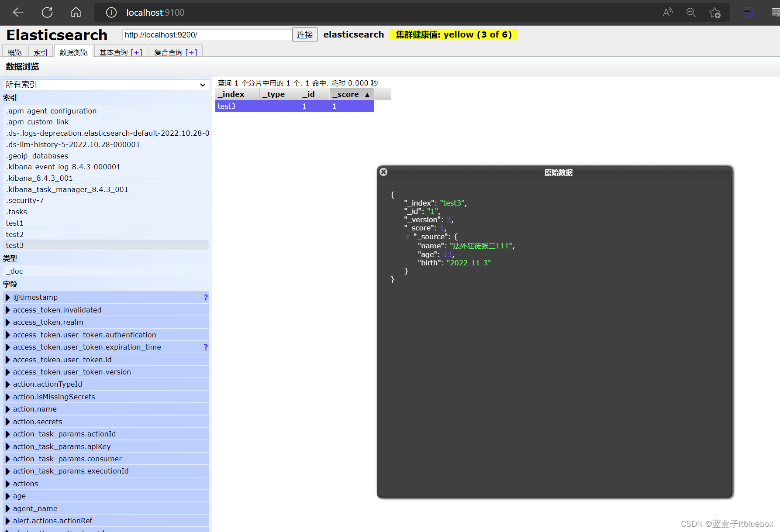Click the Elasticsearch URL input field
Image resolution: width=780 pixels, height=532 pixels.
click(207, 35)
